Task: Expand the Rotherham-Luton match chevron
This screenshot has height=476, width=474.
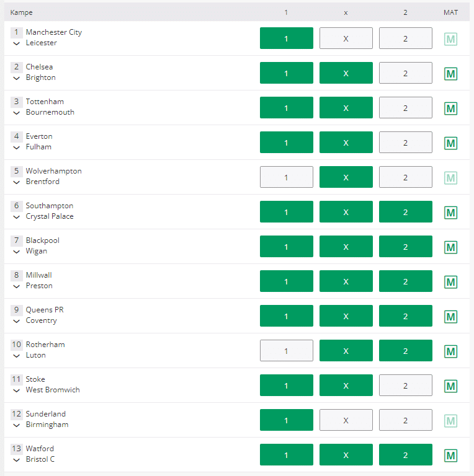Action: click(x=17, y=356)
